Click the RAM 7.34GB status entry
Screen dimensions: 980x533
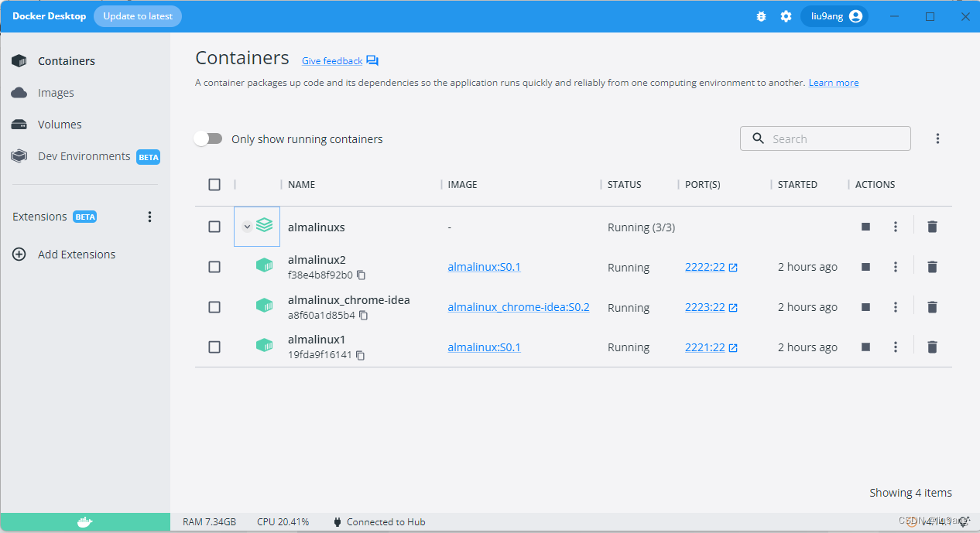[x=209, y=522]
